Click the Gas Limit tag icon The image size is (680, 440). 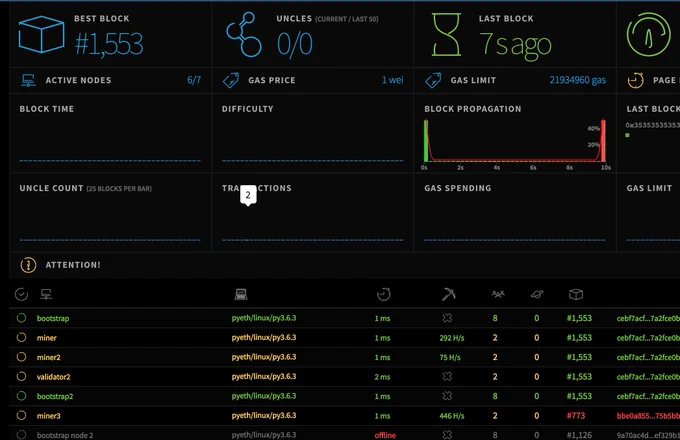(433, 80)
